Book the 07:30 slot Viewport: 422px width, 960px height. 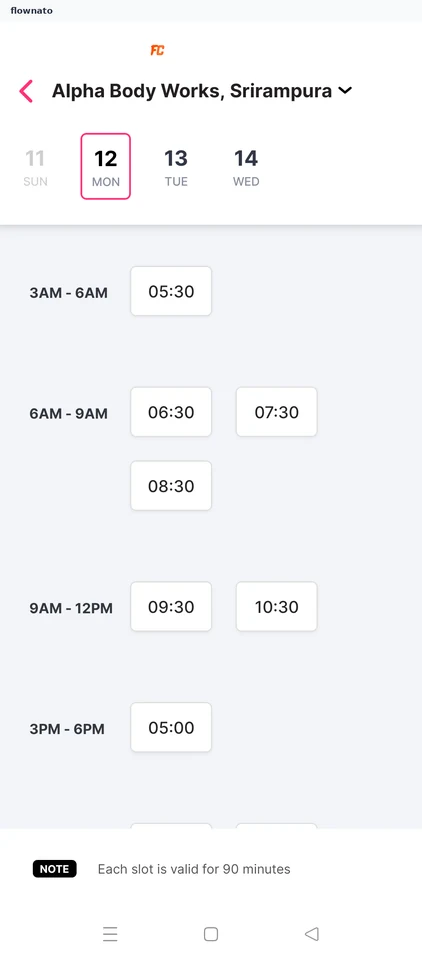277,412
